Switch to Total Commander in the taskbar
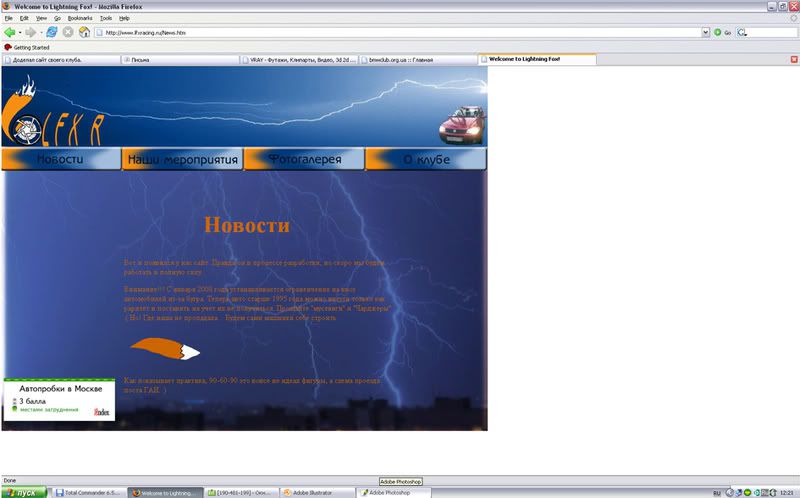800x498 pixels. tap(89, 493)
